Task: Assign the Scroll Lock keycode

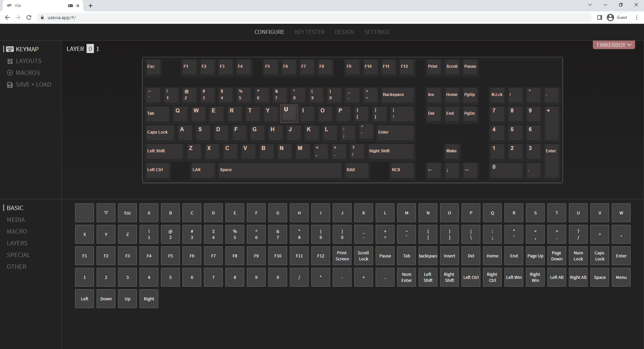Action: (x=364, y=256)
